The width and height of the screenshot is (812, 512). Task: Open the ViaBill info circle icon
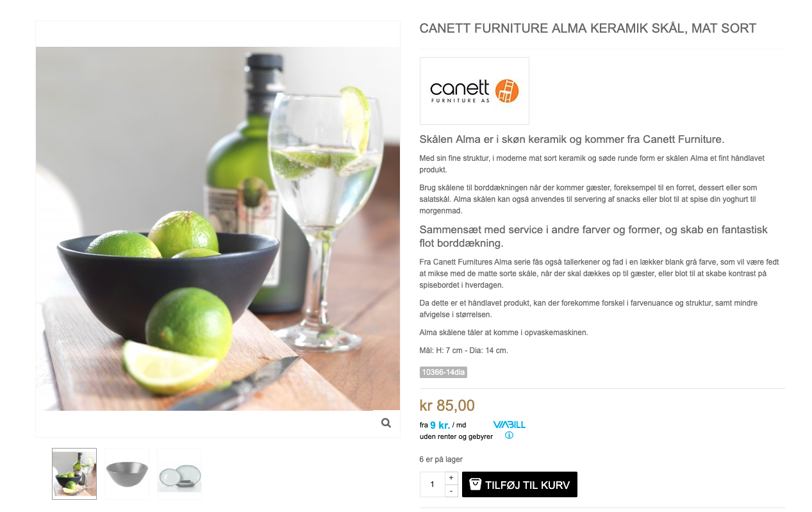click(x=509, y=436)
